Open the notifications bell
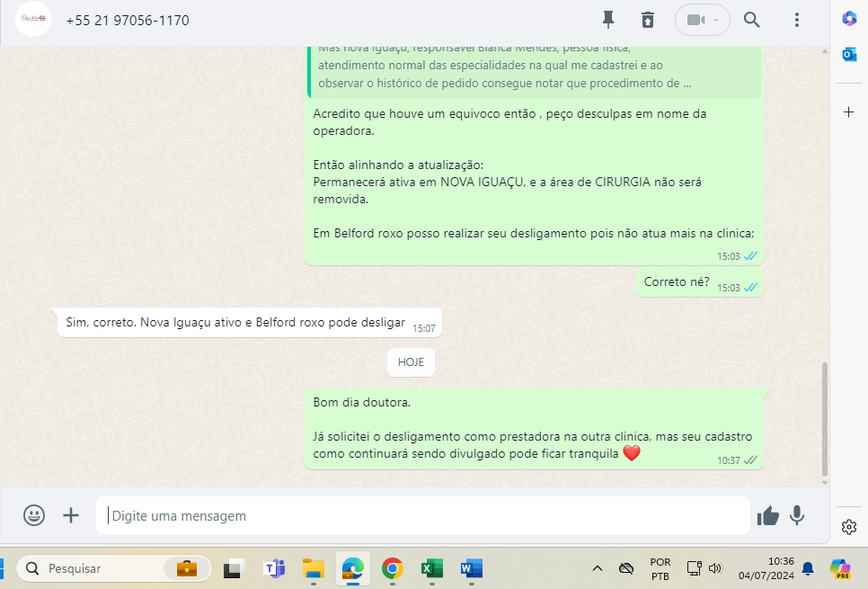 pyautogui.click(x=808, y=568)
